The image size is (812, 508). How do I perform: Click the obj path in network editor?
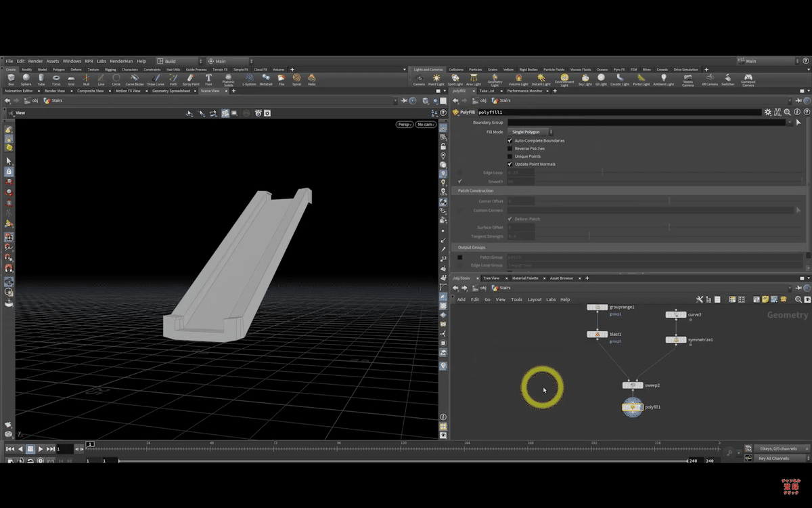pos(480,289)
